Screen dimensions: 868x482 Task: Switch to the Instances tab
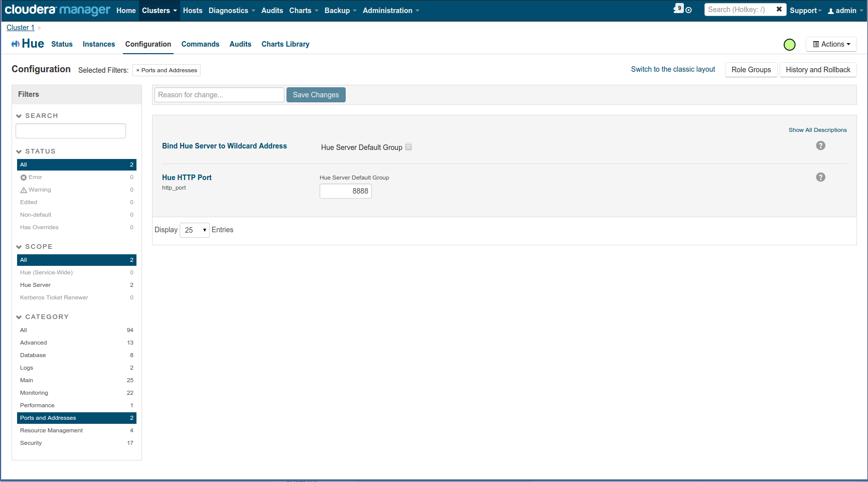(x=99, y=44)
